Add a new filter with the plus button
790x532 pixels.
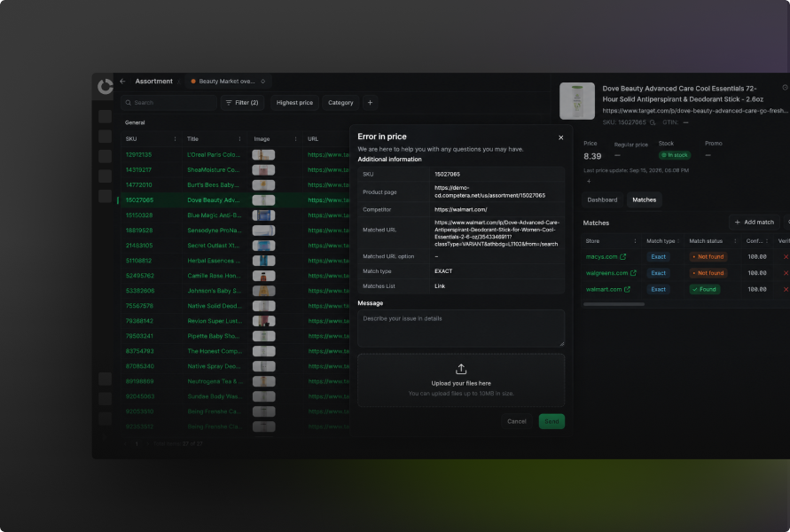(370, 102)
